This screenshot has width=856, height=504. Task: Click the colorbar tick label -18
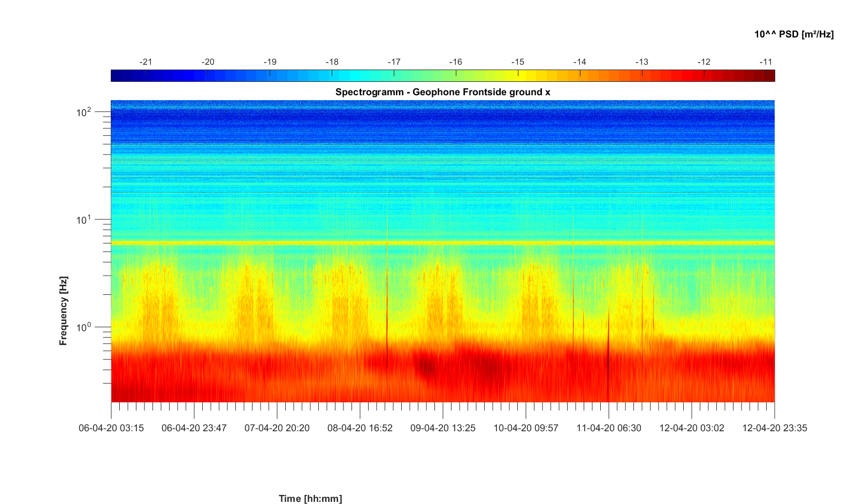pos(332,62)
